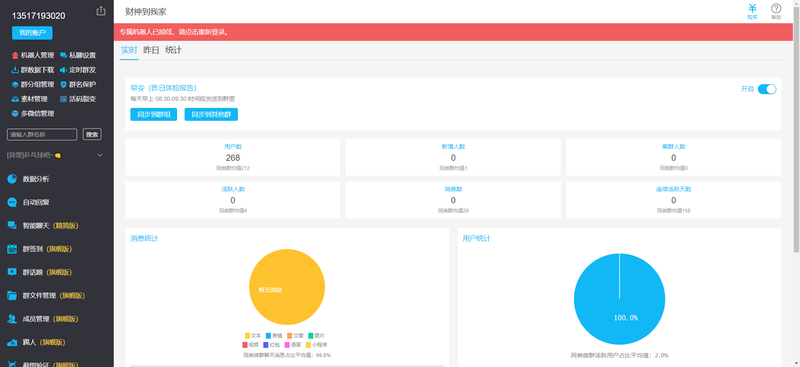Switch to the 统计 statistics tab
This screenshot has width=800, height=367.
click(x=173, y=51)
